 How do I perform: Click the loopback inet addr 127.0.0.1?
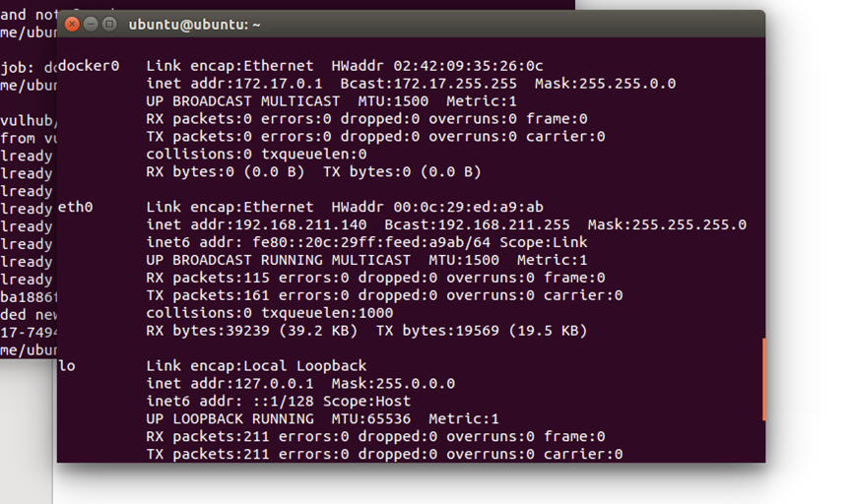pos(230,384)
